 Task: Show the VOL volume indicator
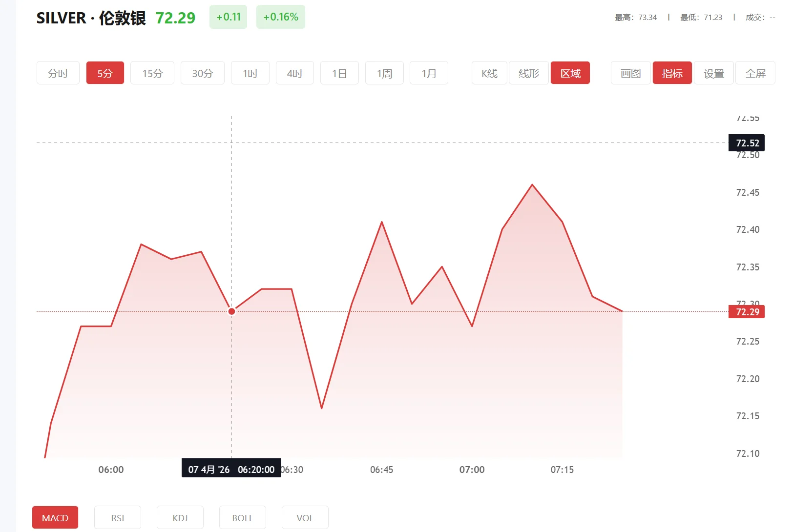[x=305, y=517]
